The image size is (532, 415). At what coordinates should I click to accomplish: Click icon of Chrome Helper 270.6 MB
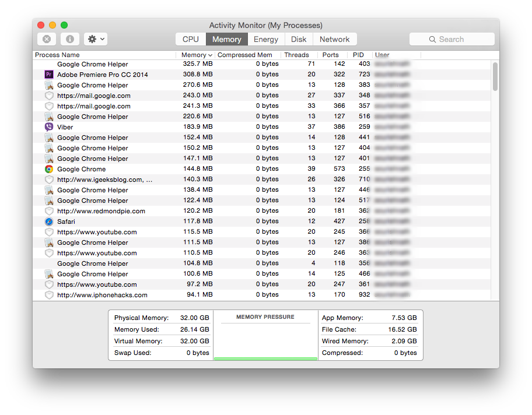[49, 85]
